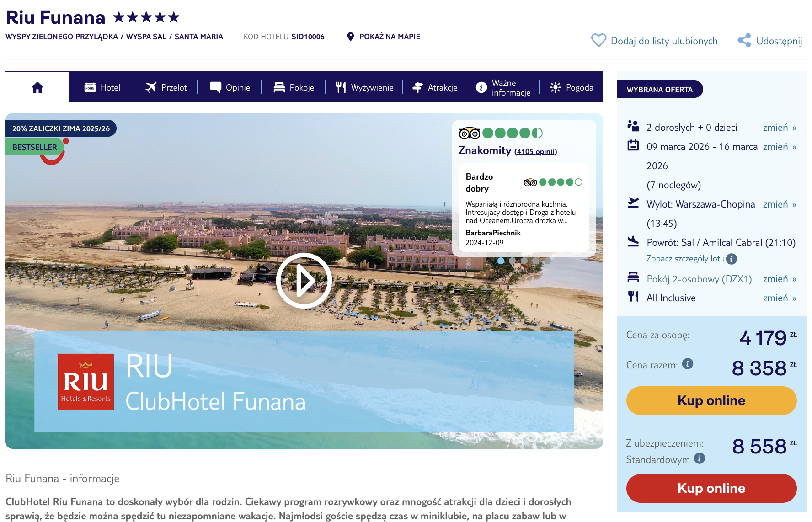Select third review carousel dot
This screenshot has width=812, height=522.
point(524,261)
